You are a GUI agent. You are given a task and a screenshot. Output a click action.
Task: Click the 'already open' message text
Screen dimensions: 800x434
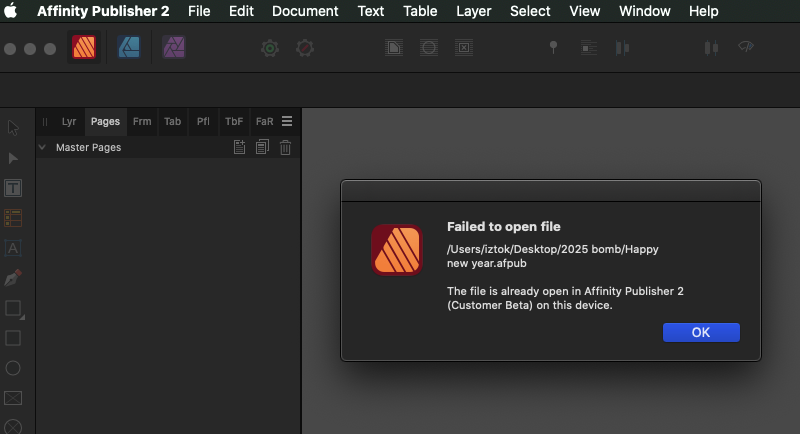tap(565, 298)
